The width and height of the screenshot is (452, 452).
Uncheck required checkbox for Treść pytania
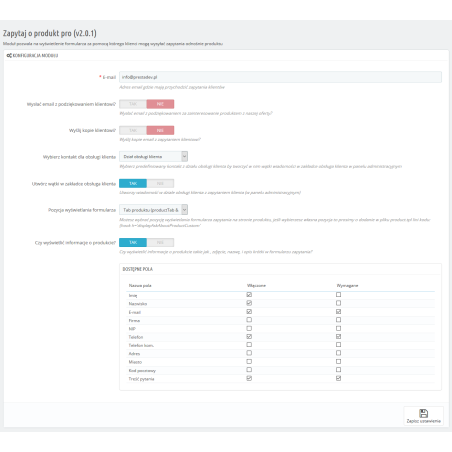(x=338, y=378)
